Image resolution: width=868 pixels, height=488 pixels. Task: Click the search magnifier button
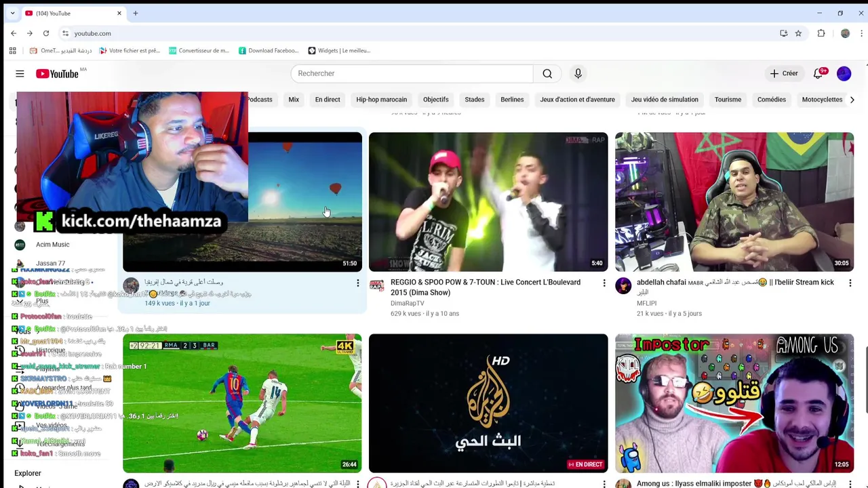point(547,73)
